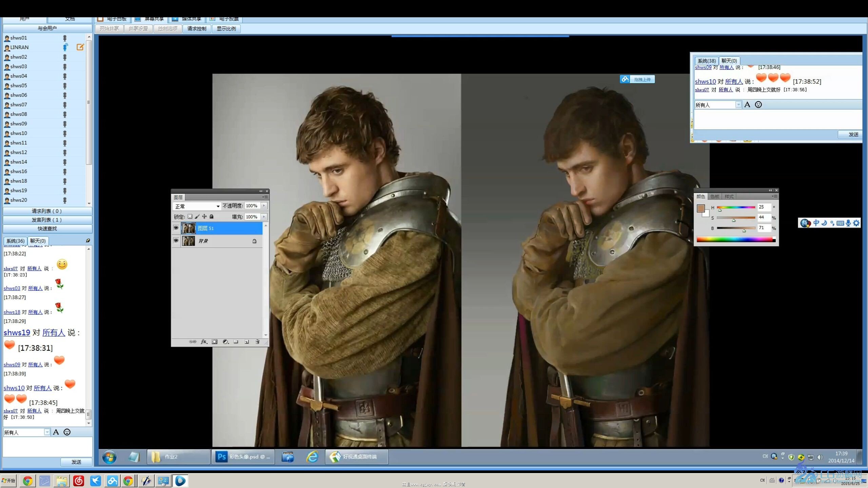Open the 作业2 folder in the shared taskbar
868x488 pixels.
coord(179,457)
